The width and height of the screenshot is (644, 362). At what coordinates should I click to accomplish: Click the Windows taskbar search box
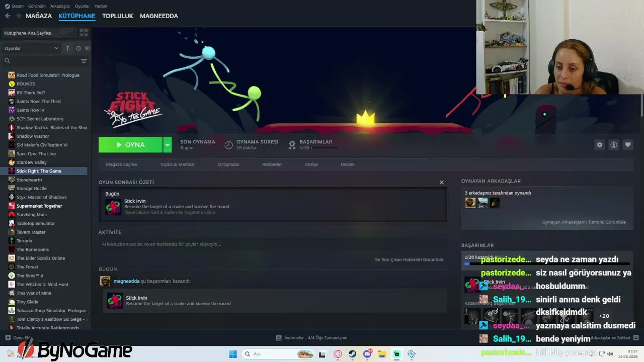click(x=278, y=354)
